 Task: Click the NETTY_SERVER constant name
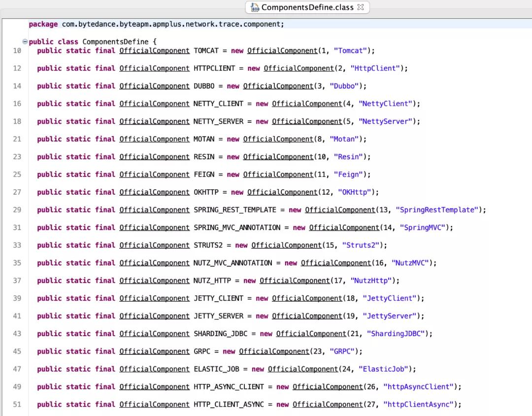tap(218, 122)
